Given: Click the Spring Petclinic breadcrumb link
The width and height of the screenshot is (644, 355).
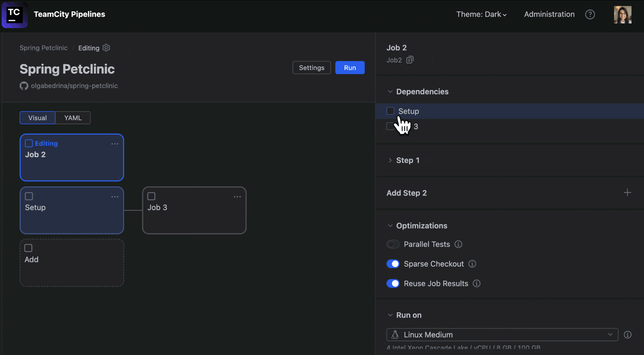Looking at the screenshot, I should coord(44,48).
